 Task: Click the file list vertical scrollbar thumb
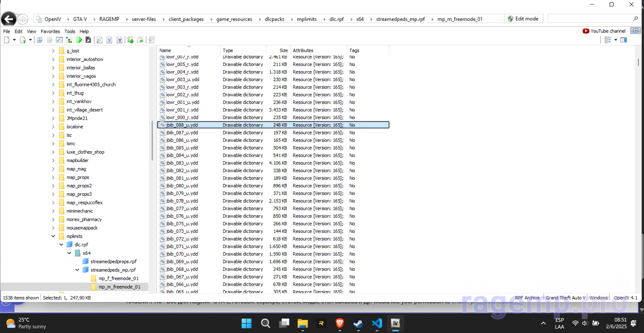638,62
